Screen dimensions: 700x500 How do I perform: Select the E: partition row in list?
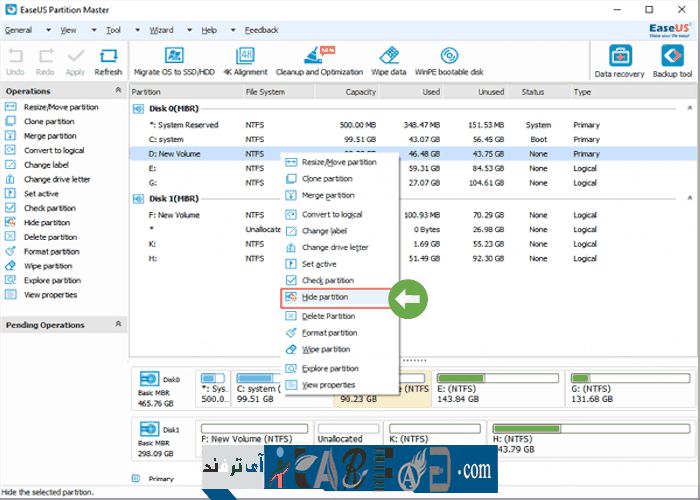(x=153, y=169)
